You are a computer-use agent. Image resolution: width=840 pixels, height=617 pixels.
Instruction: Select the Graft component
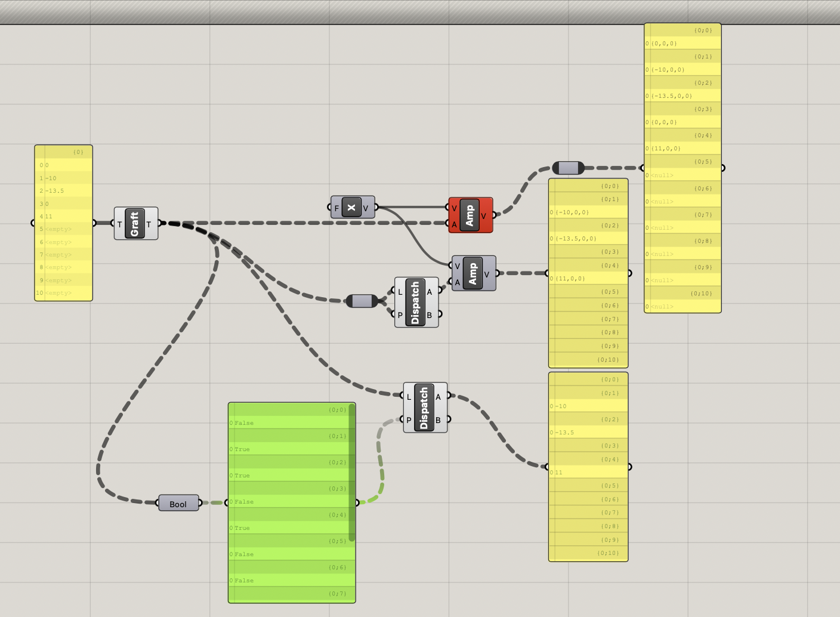tap(136, 224)
